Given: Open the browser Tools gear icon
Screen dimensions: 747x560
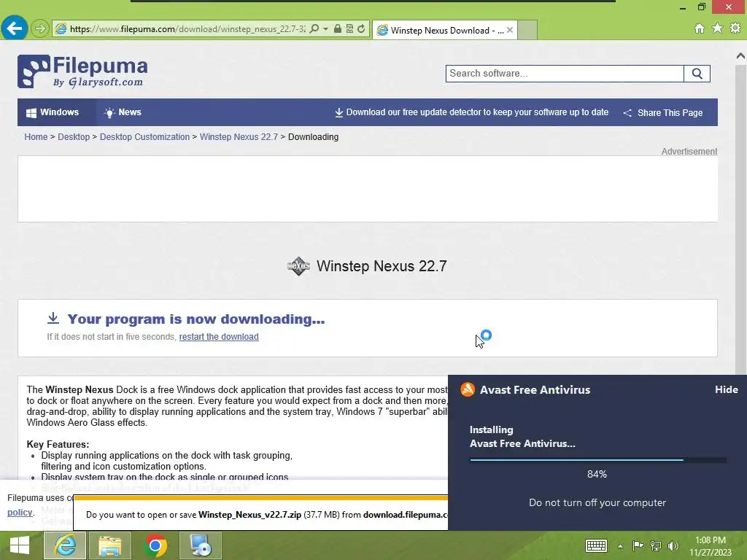Looking at the screenshot, I should (x=735, y=28).
